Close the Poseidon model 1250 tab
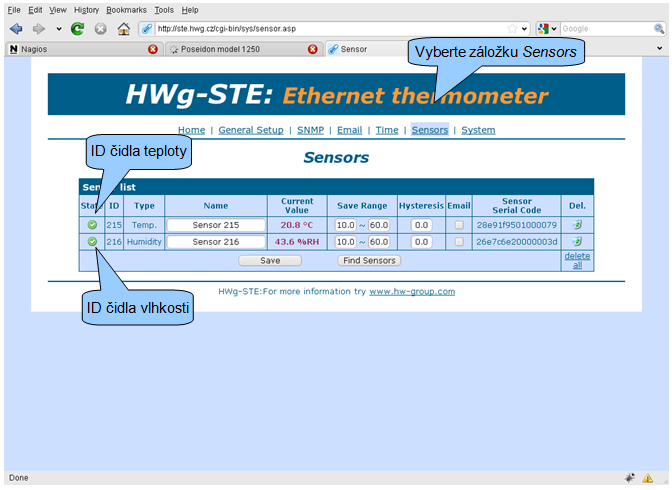Image resolution: width=672 pixels, height=490 pixels. tap(313, 49)
